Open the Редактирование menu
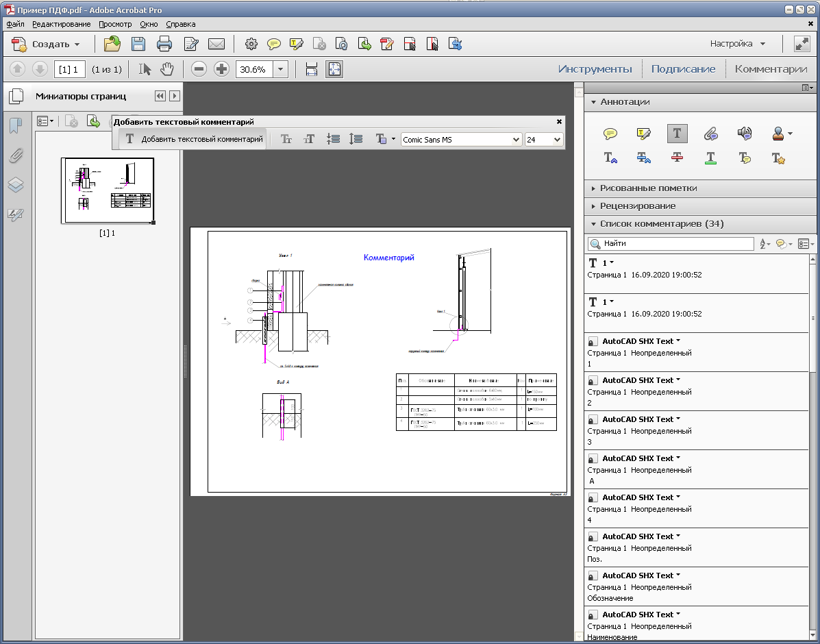 tap(61, 24)
